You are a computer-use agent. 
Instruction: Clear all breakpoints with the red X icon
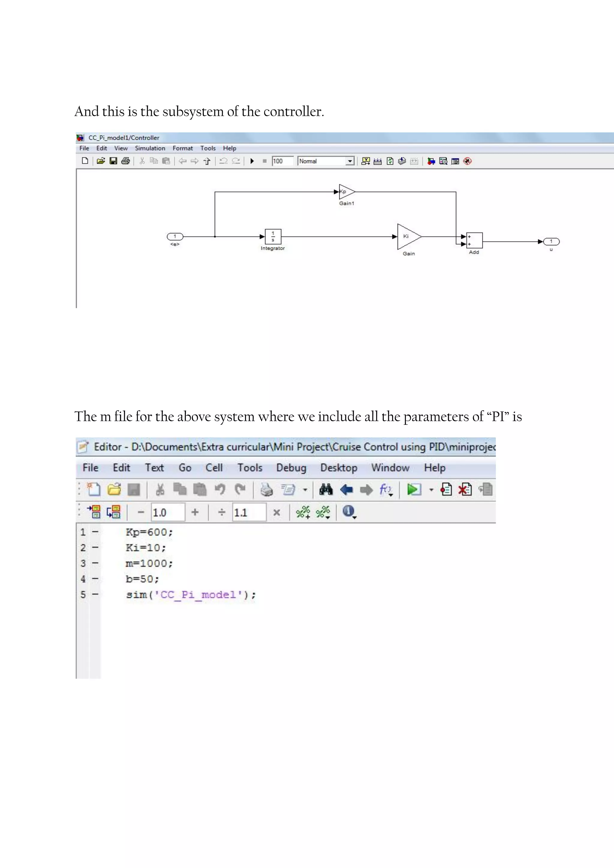pos(465,489)
